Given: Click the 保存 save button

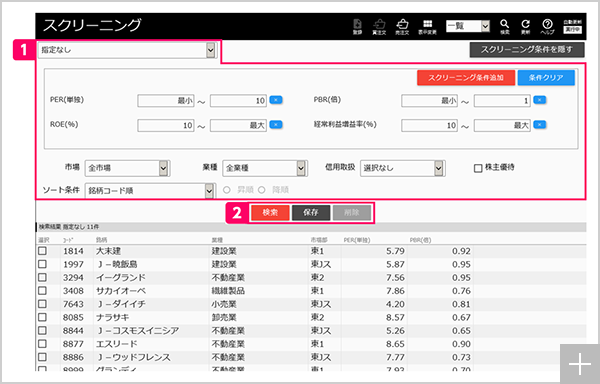Looking at the screenshot, I should pos(311,213).
